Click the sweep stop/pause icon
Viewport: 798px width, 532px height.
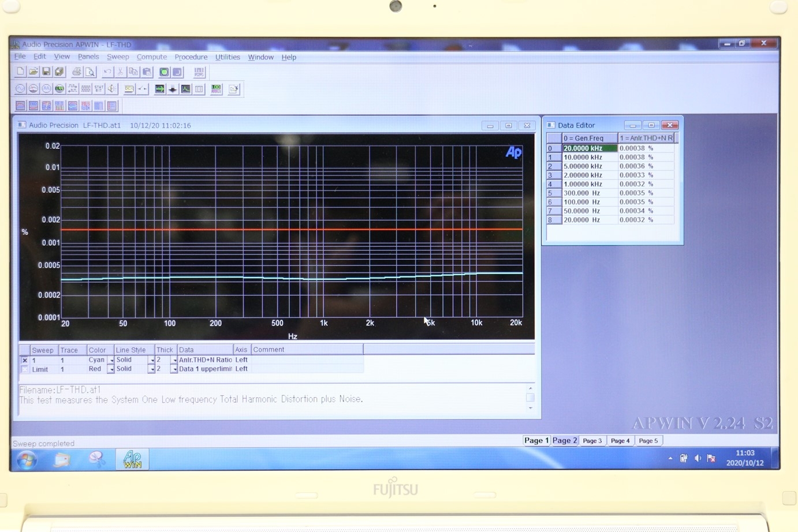177,72
